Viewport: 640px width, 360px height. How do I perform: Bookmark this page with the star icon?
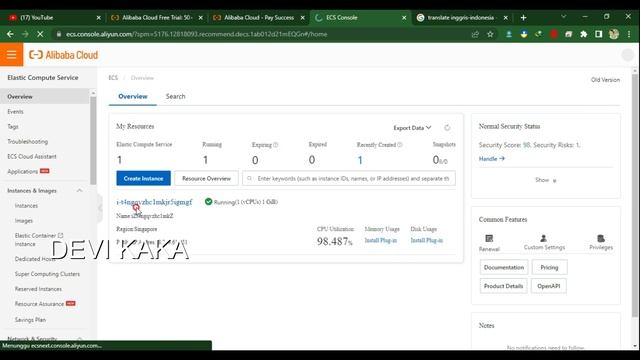pyautogui.click(x=490, y=34)
